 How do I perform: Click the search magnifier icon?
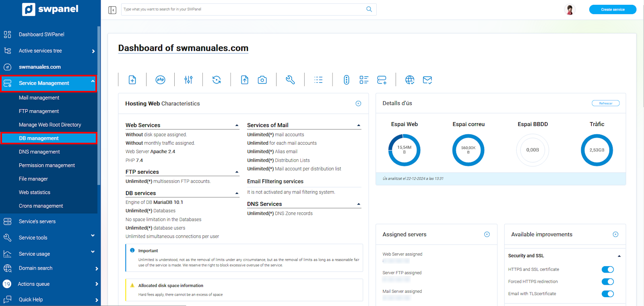369,9
